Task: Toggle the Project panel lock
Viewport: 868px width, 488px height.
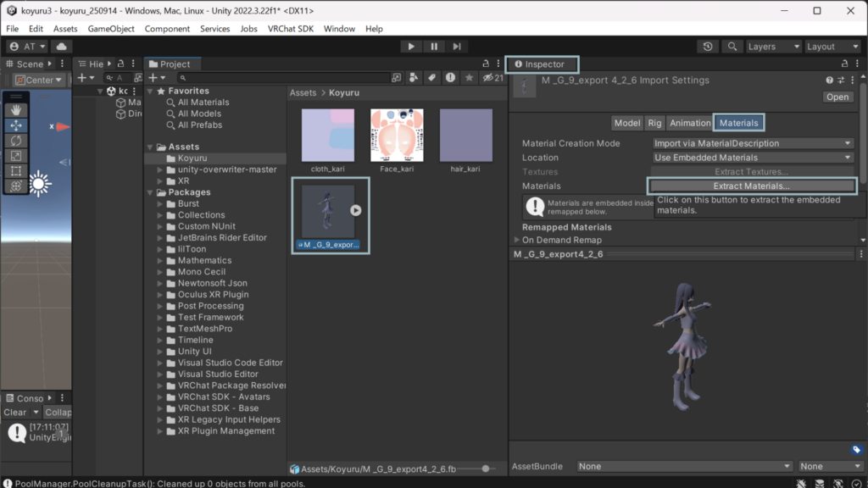Action: pos(486,64)
